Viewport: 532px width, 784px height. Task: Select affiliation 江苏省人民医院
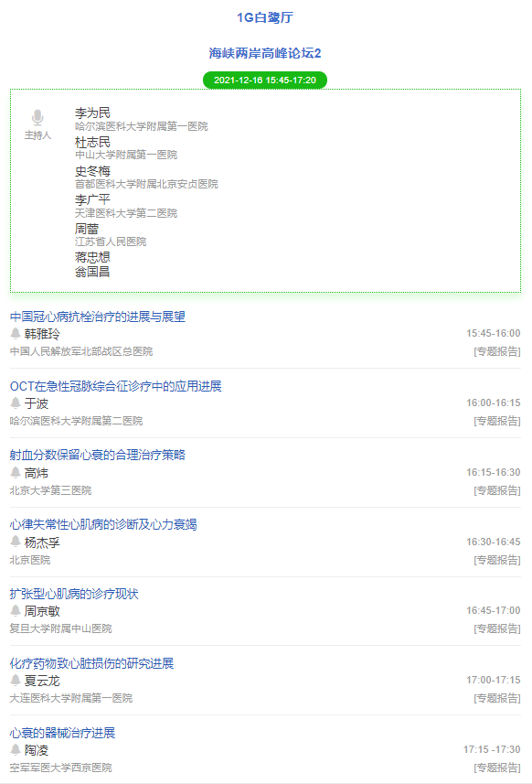[111, 242]
